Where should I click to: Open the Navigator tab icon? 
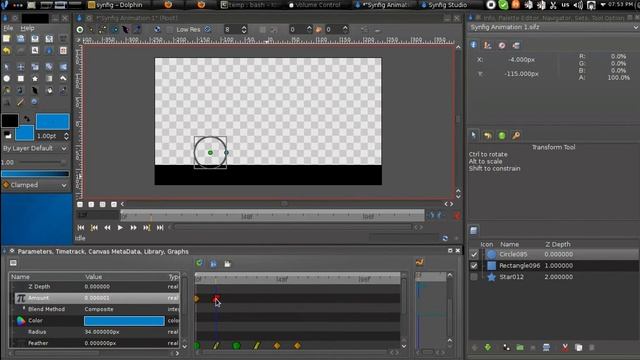[x=502, y=45]
